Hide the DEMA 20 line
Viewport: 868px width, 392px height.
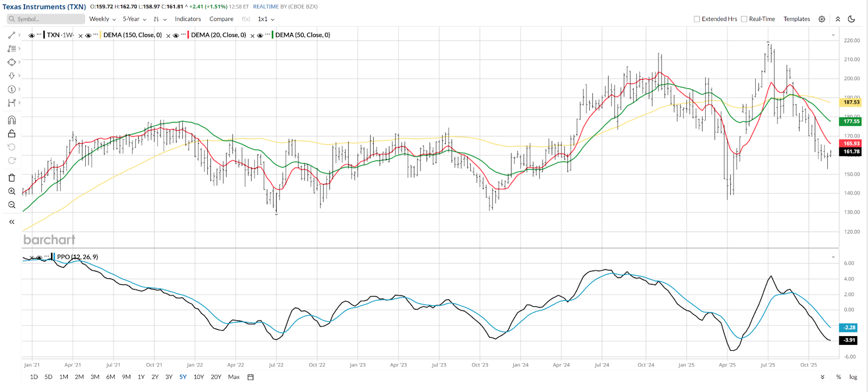pos(176,36)
